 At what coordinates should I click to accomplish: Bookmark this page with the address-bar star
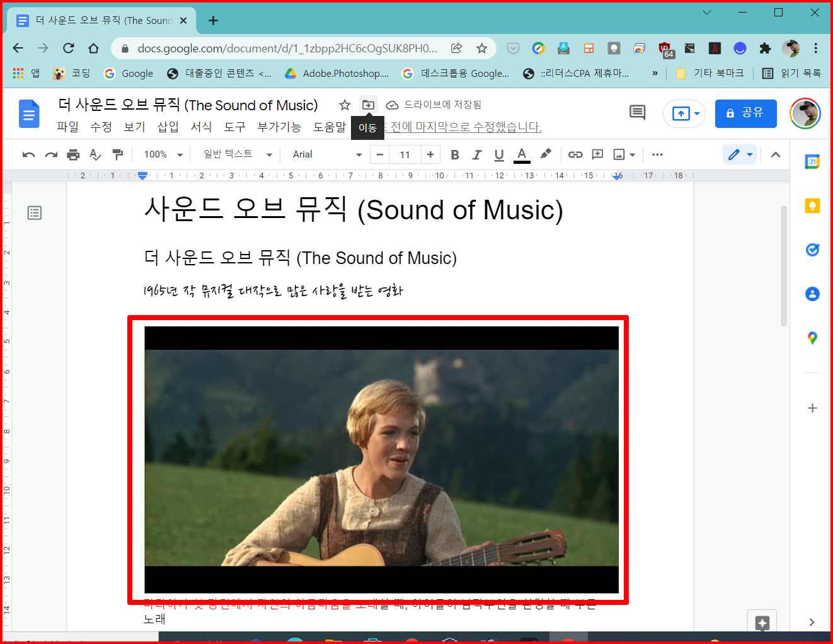pyautogui.click(x=481, y=49)
